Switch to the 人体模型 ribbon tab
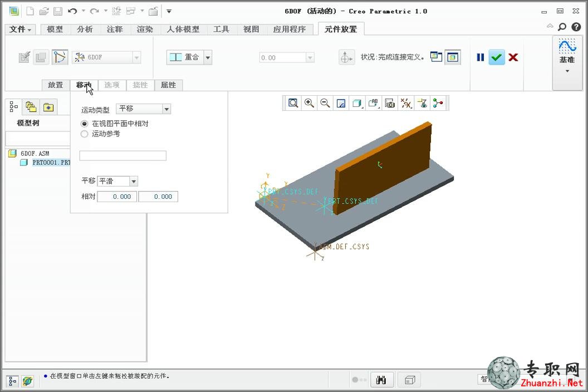 [x=183, y=30]
